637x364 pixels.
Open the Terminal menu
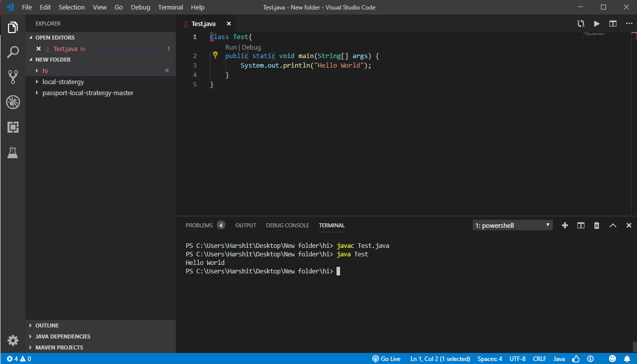click(x=170, y=8)
